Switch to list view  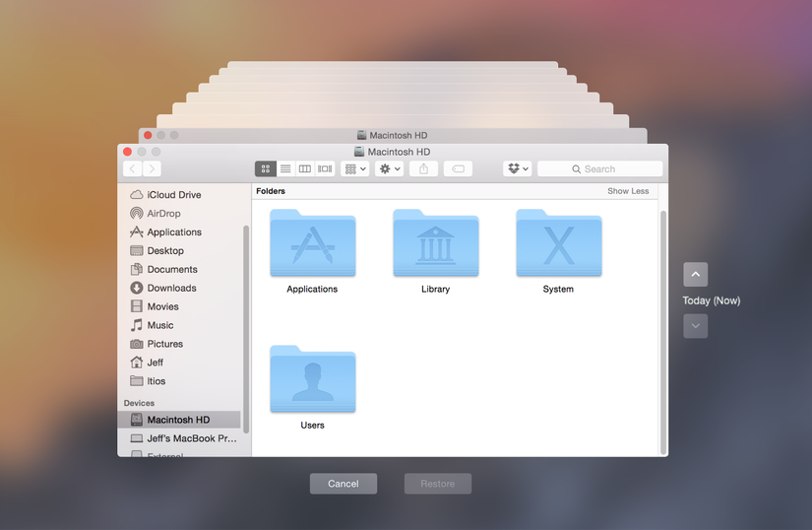tap(285, 168)
